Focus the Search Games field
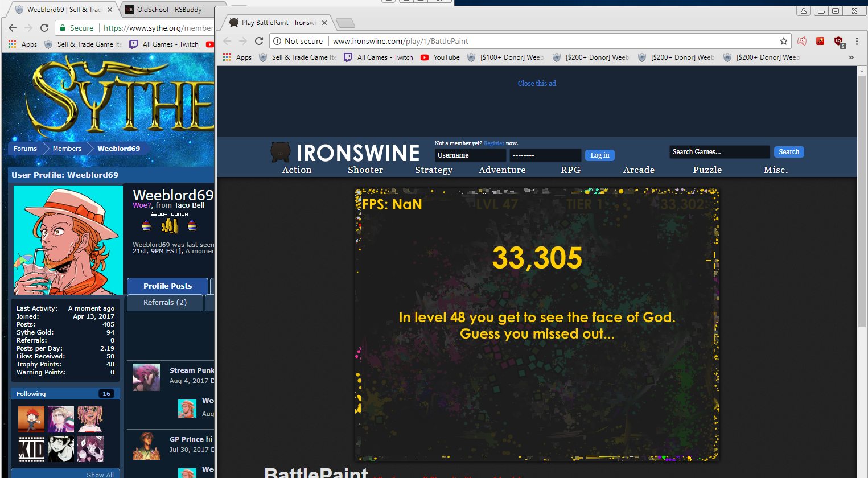The height and width of the screenshot is (478, 868). point(719,152)
